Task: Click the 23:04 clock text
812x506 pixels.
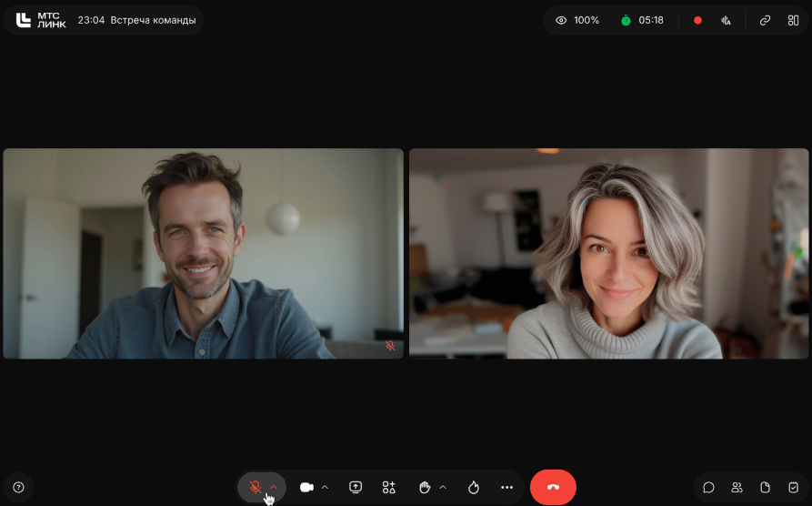Action: pos(91,20)
